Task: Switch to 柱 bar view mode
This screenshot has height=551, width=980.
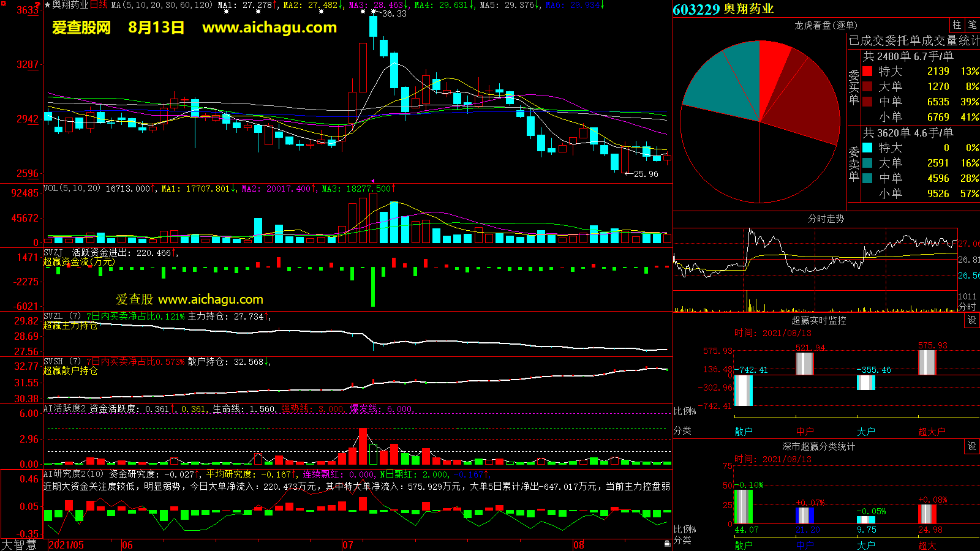Action: [x=957, y=25]
